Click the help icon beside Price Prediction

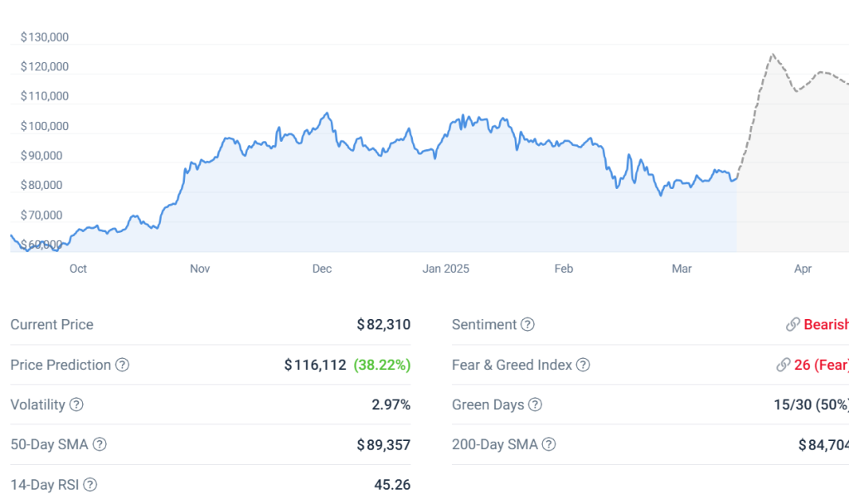(123, 365)
